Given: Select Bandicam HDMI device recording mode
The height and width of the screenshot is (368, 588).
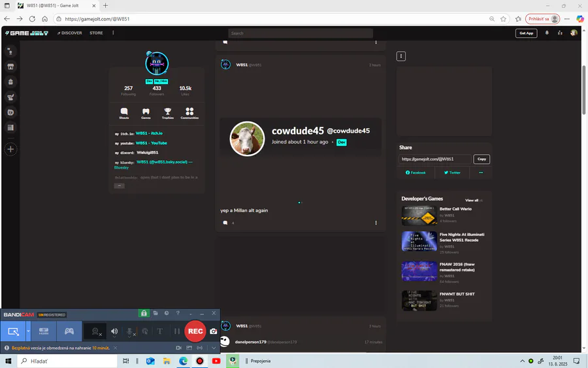Looking at the screenshot, I should coord(44,331).
